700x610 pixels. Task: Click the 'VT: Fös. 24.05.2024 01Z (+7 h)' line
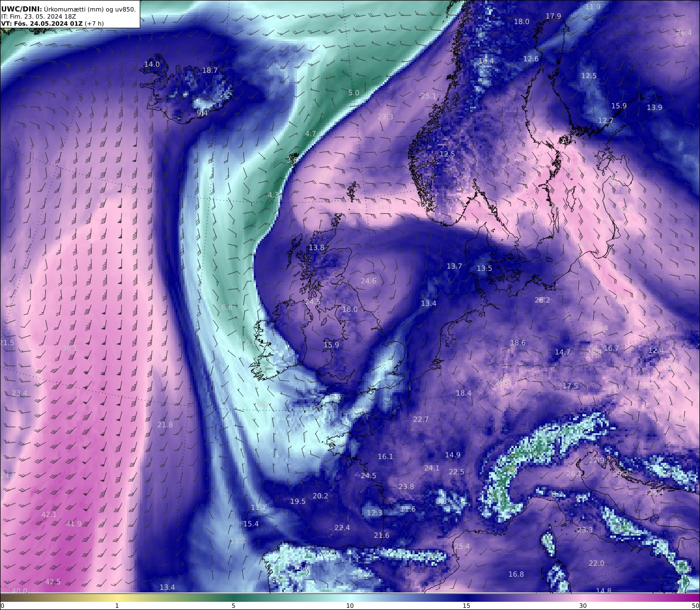[52, 24]
